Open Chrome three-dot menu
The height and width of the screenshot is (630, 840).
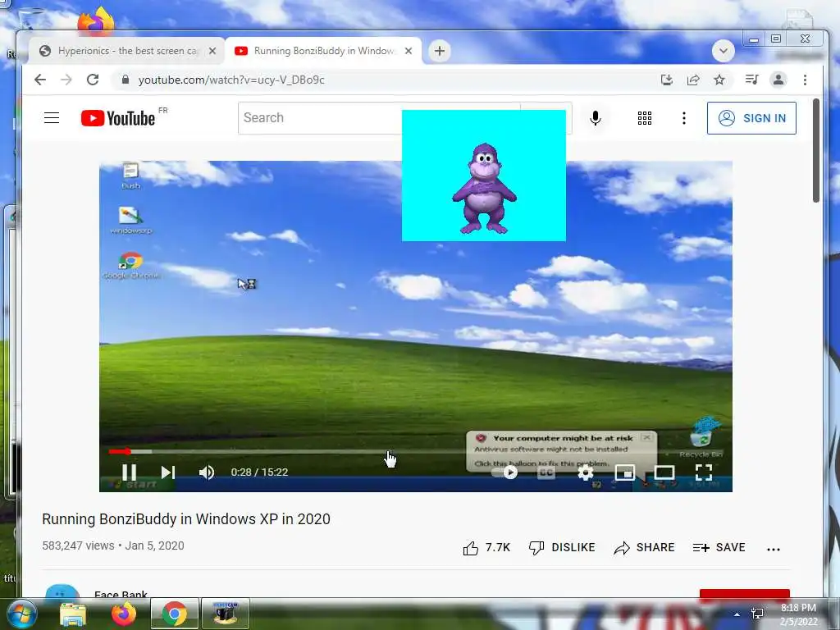(805, 80)
